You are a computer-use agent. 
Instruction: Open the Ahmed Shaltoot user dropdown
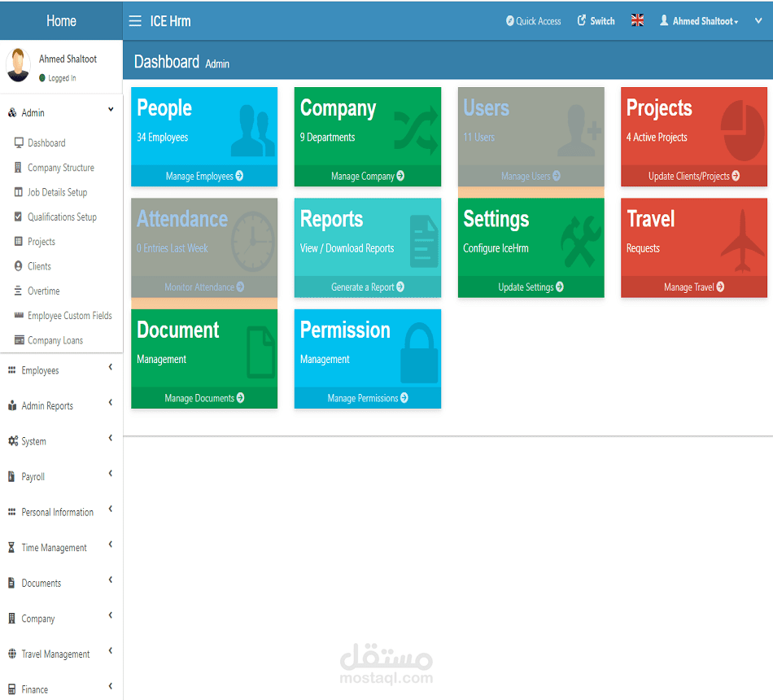705,21
